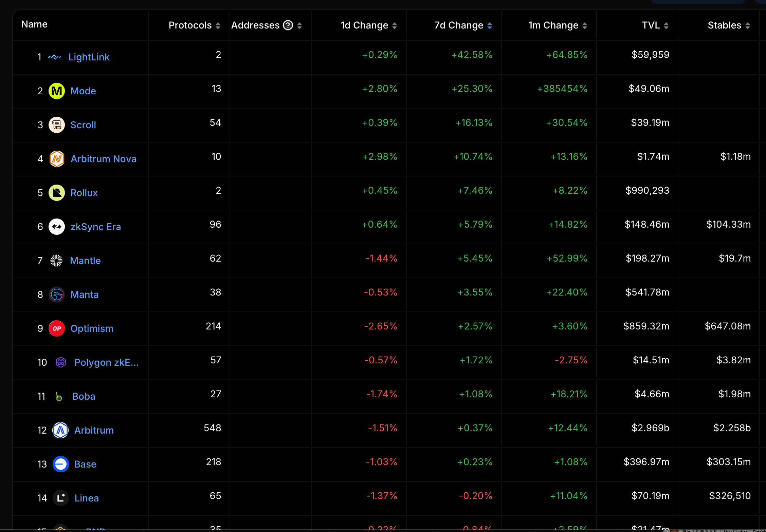Click the LightLink chain logo icon
Viewport: 766px width, 532px height.
coord(55,57)
